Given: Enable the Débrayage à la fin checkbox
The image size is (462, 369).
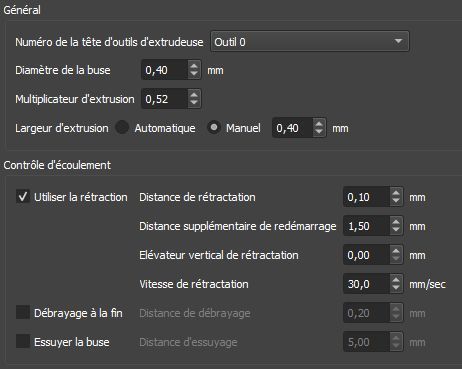Looking at the screenshot, I should pos(23,313).
